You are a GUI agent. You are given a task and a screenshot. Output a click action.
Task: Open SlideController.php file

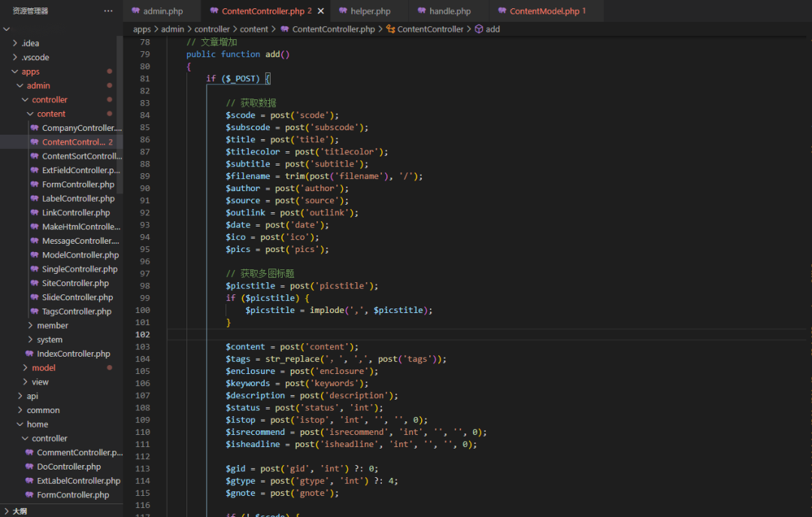point(77,297)
